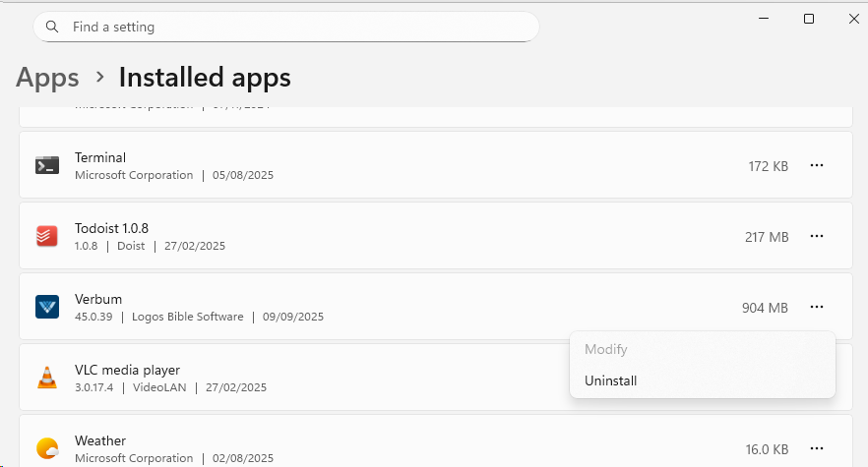Click the 02/08/2025 install date

[x=243, y=458]
